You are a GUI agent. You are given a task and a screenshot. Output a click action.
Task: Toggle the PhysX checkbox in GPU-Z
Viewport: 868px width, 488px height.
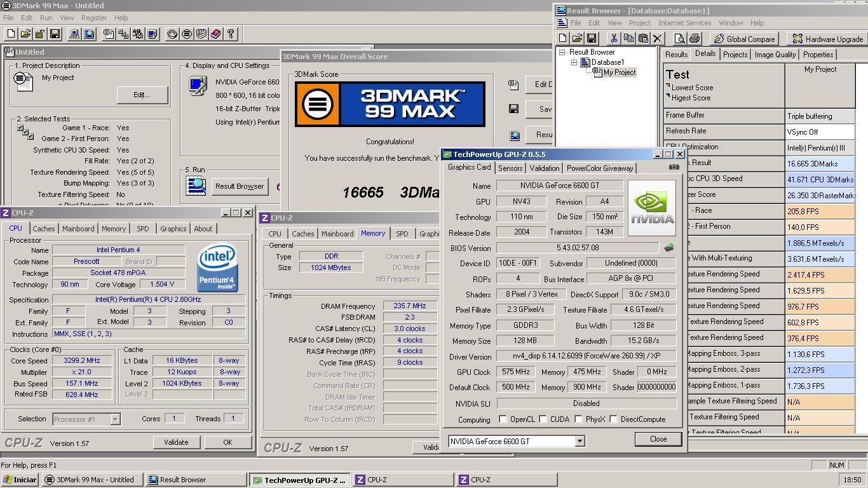click(x=578, y=419)
